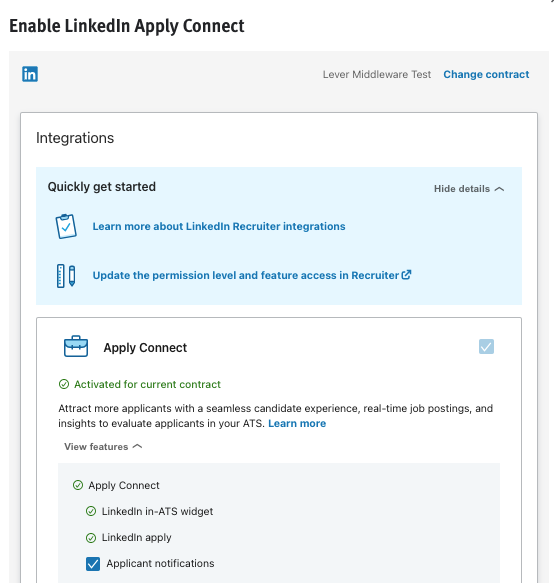554x583 pixels.
Task: Click the Applicant notifications label
Action: click(x=160, y=564)
